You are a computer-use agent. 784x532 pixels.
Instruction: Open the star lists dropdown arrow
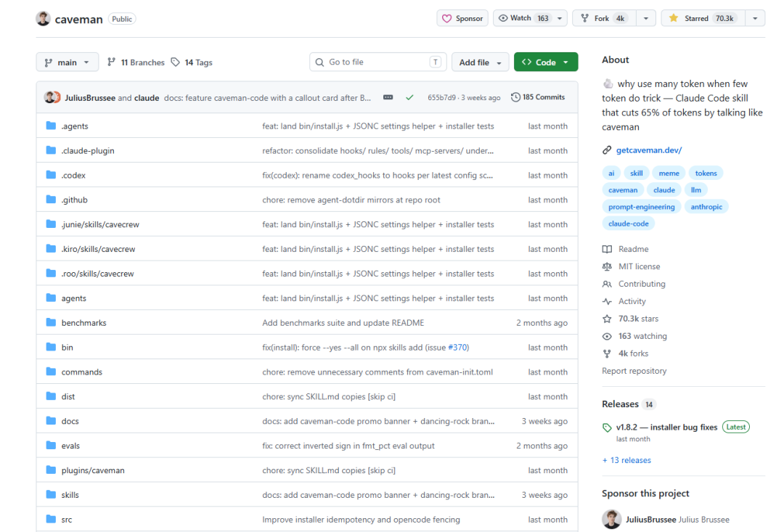[x=756, y=18]
